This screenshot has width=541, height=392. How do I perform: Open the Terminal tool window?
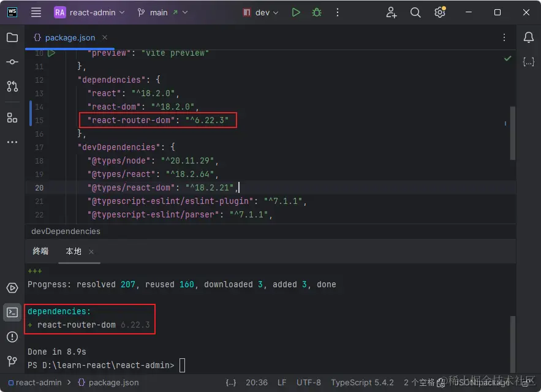pos(12,312)
